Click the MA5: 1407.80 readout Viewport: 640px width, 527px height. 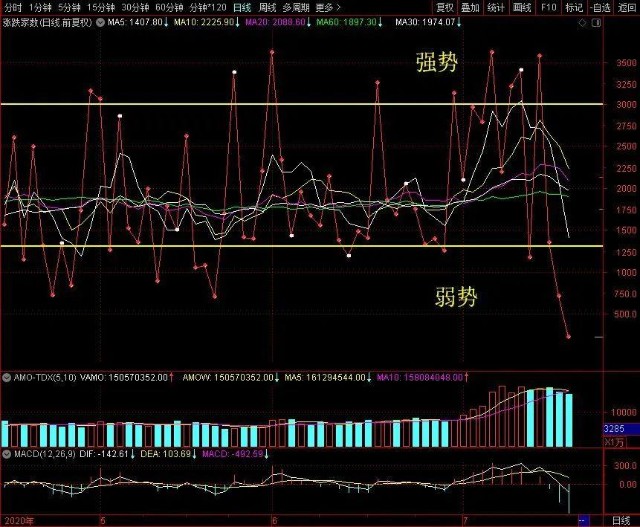(135, 22)
